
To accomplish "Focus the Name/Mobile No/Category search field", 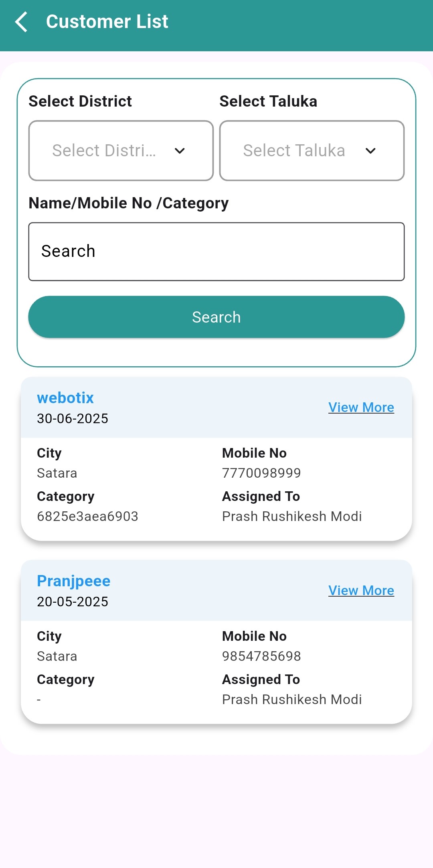I will click(216, 252).
